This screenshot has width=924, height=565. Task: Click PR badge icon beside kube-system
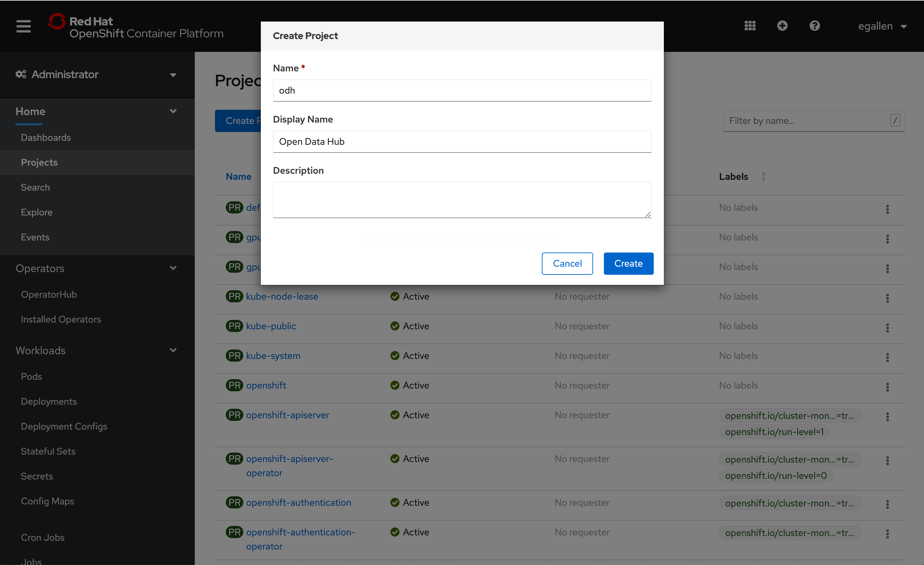click(235, 356)
